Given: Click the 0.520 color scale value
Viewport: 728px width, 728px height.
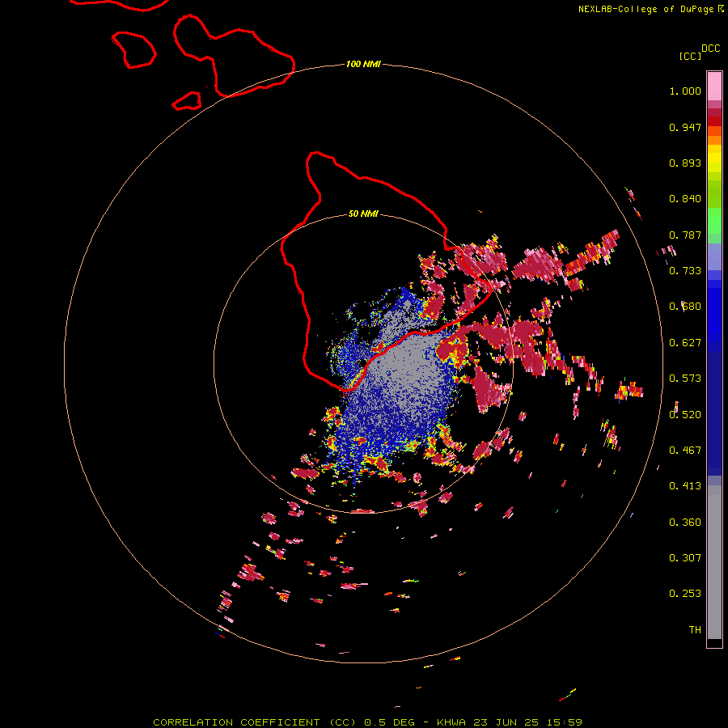Looking at the screenshot, I should pos(685,415).
